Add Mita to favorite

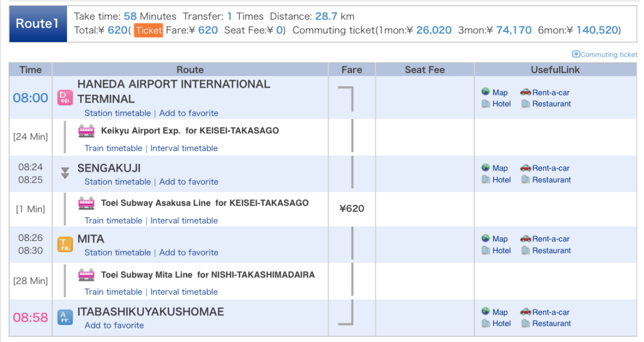pyautogui.click(x=189, y=253)
